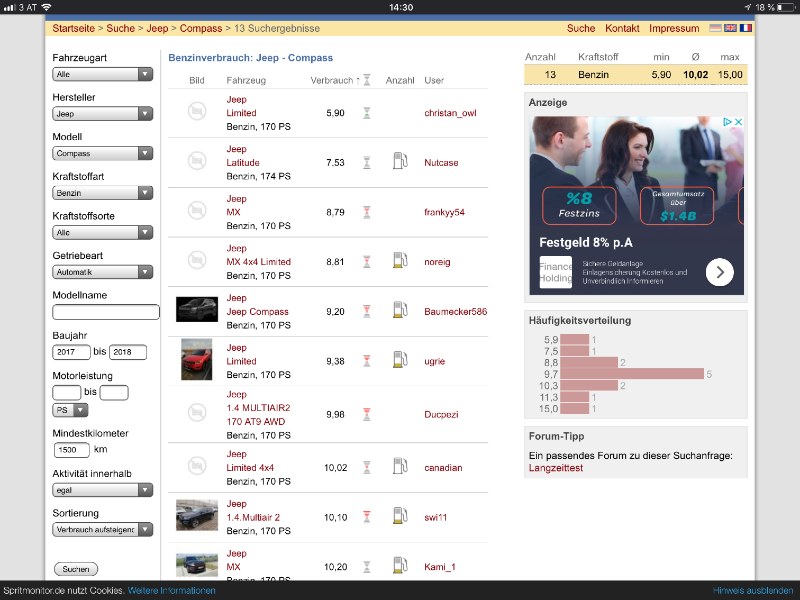Click the fuel pump icon for Nutcase
Image resolution: width=800 pixels, height=600 pixels.
coord(400,161)
